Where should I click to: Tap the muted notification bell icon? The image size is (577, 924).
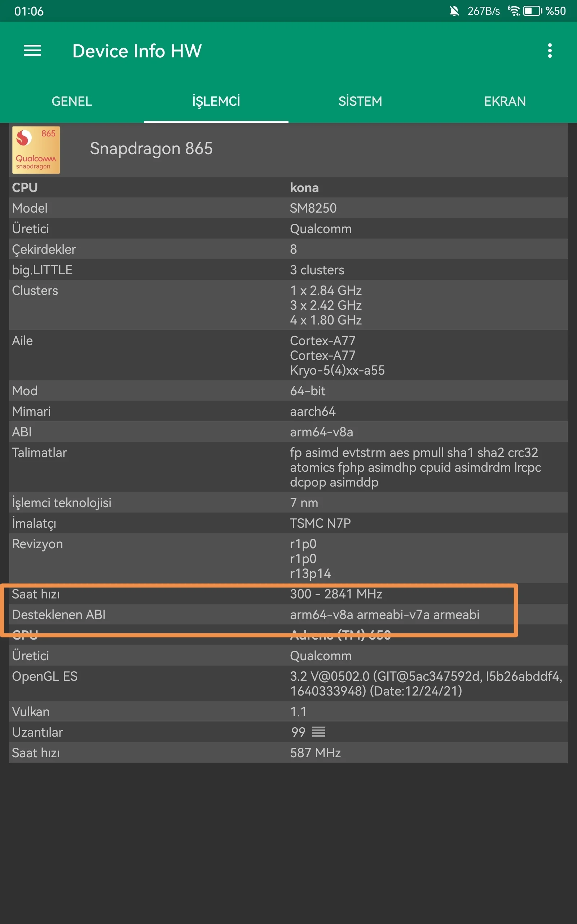coord(454,11)
